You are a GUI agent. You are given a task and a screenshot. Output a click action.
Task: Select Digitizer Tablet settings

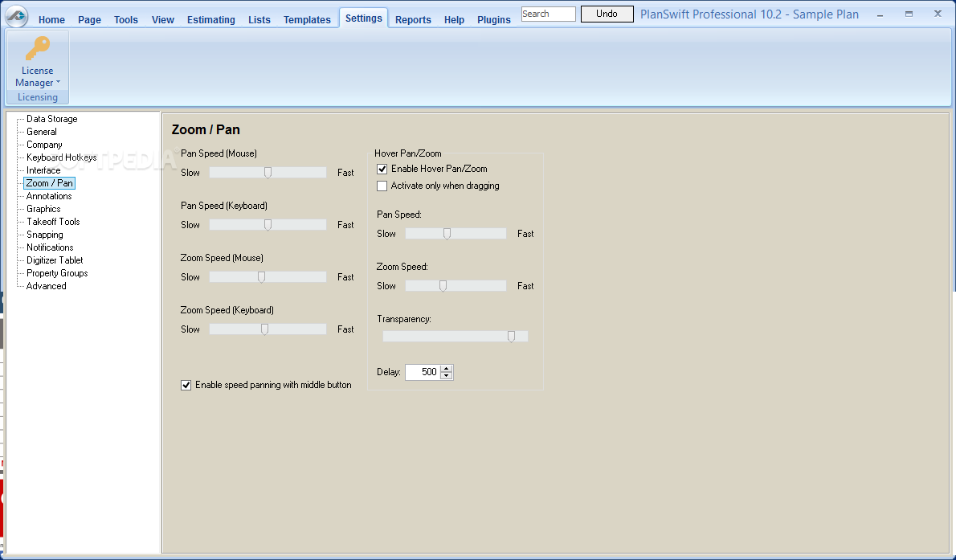[55, 260]
